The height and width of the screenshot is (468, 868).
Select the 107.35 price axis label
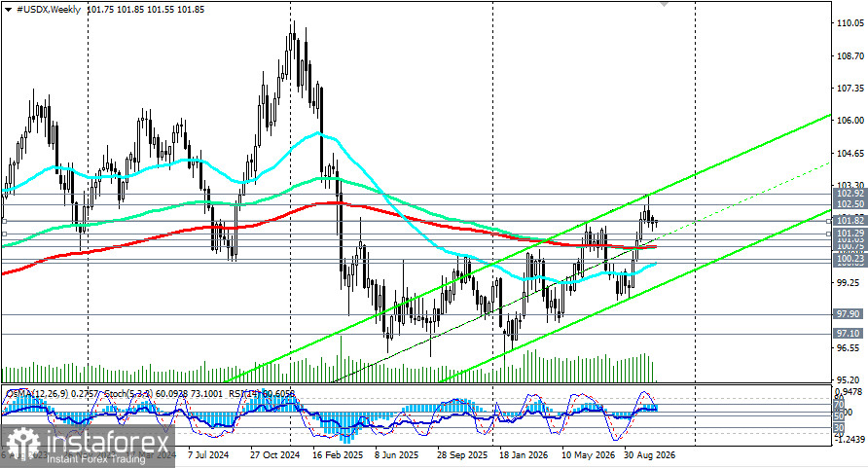point(850,88)
